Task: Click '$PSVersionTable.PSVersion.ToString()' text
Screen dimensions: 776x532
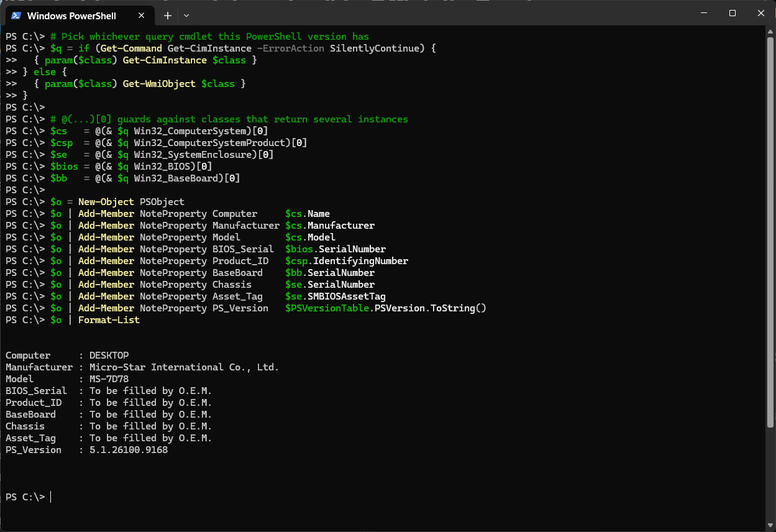Action: pyautogui.click(x=386, y=308)
